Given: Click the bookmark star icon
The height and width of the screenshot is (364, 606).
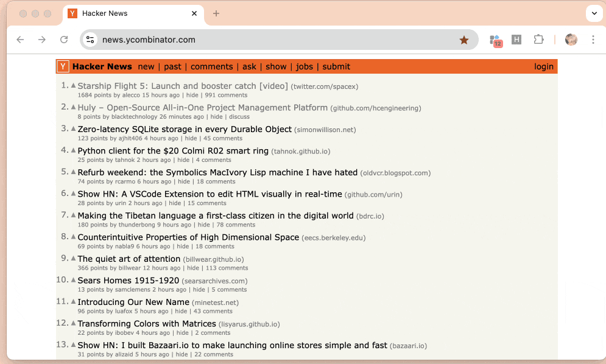Looking at the screenshot, I should coord(463,40).
